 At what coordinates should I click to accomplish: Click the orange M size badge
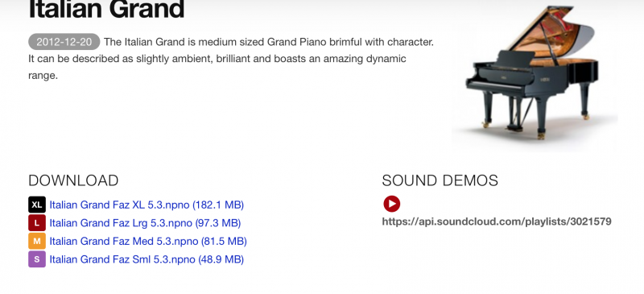[x=37, y=241]
